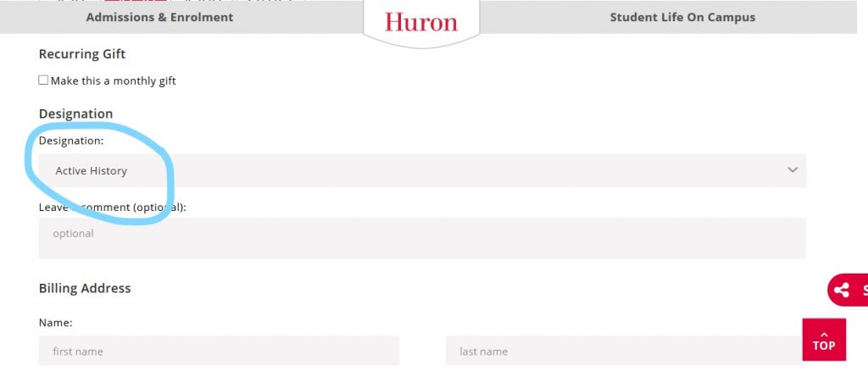Enable Make this a monthly gift checkbox
This screenshot has height=371, width=868.
(43, 80)
